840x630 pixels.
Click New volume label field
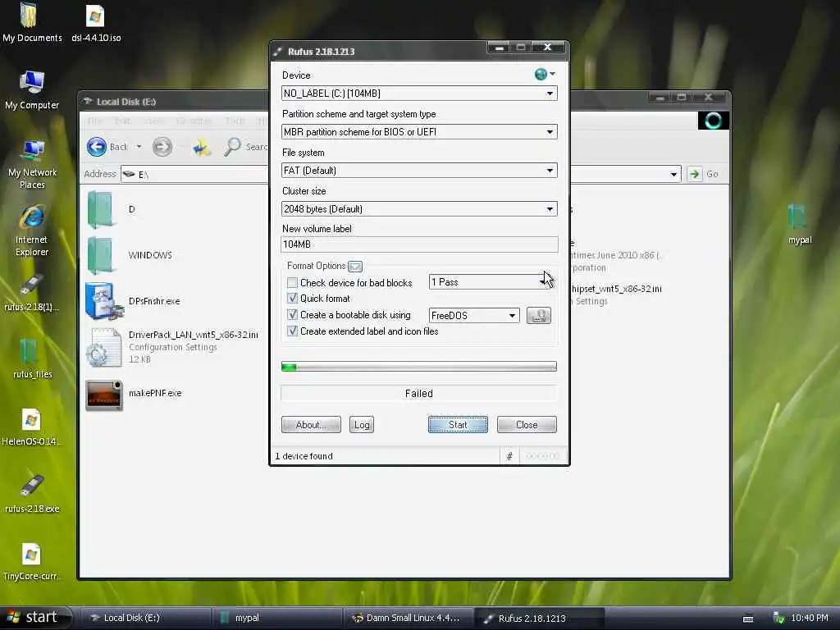coord(419,244)
